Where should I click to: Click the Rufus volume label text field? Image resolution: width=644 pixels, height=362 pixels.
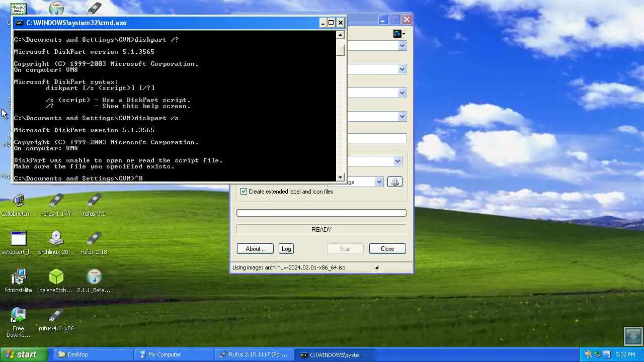[376, 138]
